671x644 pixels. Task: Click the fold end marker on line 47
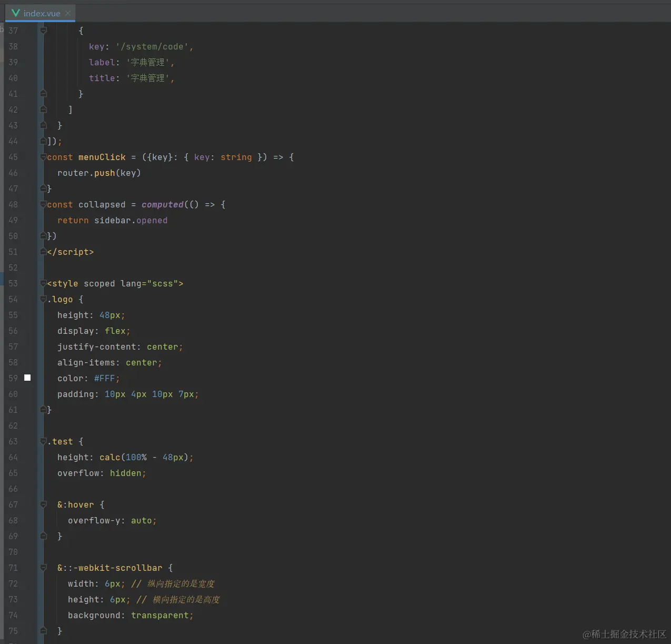point(43,188)
